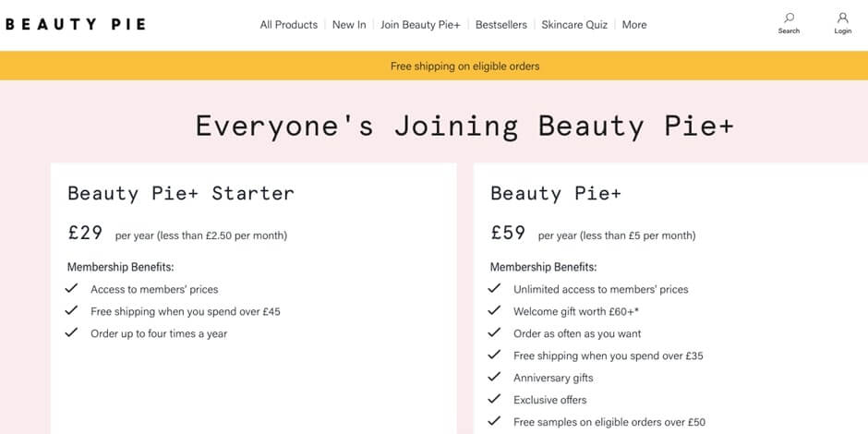The image size is (868, 434).
Task: Click 'per year (less than £2.50 per month)'
Action: click(201, 235)
